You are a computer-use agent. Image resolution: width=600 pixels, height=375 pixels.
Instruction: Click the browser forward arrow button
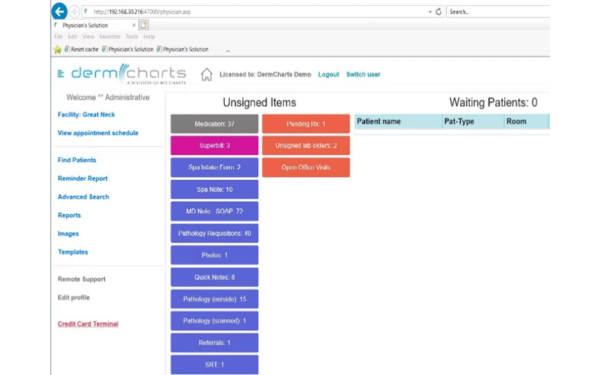(74, 12)
